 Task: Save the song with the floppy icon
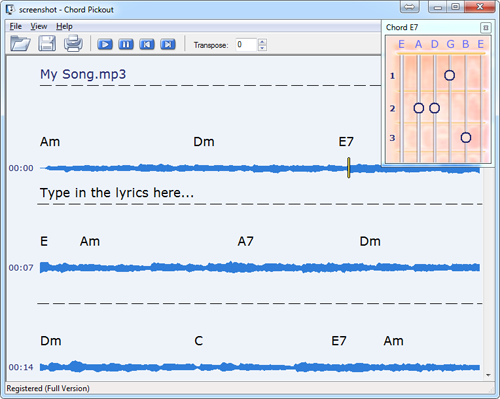coord(47,43)
